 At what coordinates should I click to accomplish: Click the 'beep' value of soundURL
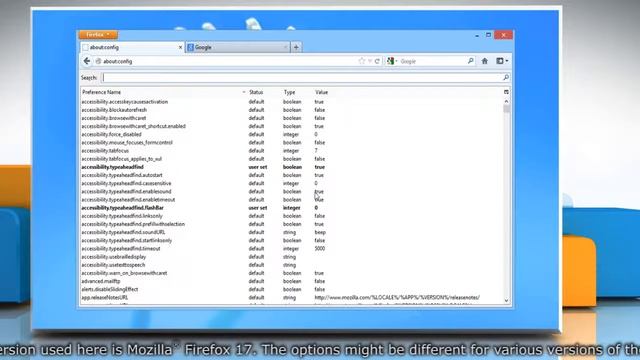pos(320,232)
